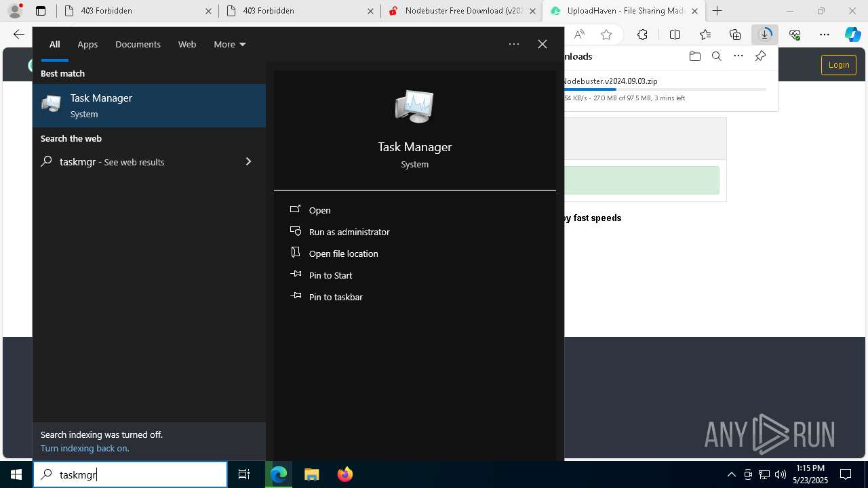
Task: Close the first 403 Forbidden tab
Action: (x=208, y=11)
